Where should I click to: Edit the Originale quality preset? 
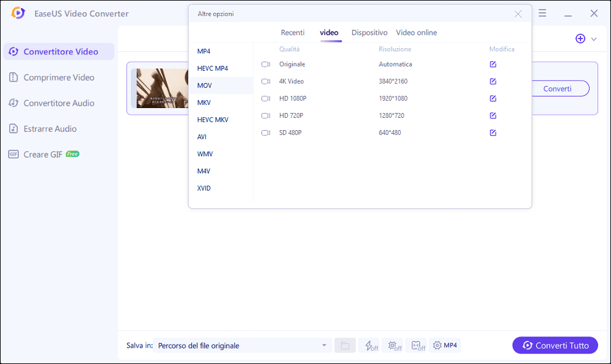coord(493,64)
